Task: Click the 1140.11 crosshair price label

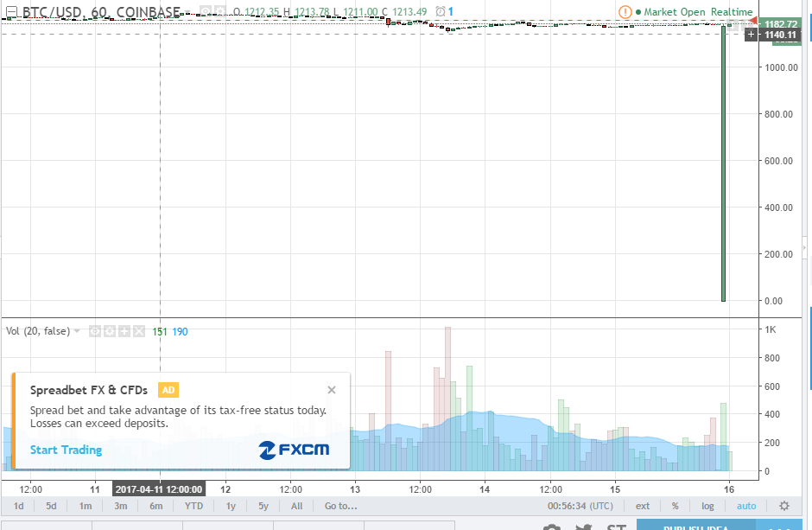Action: coord(780,35)
